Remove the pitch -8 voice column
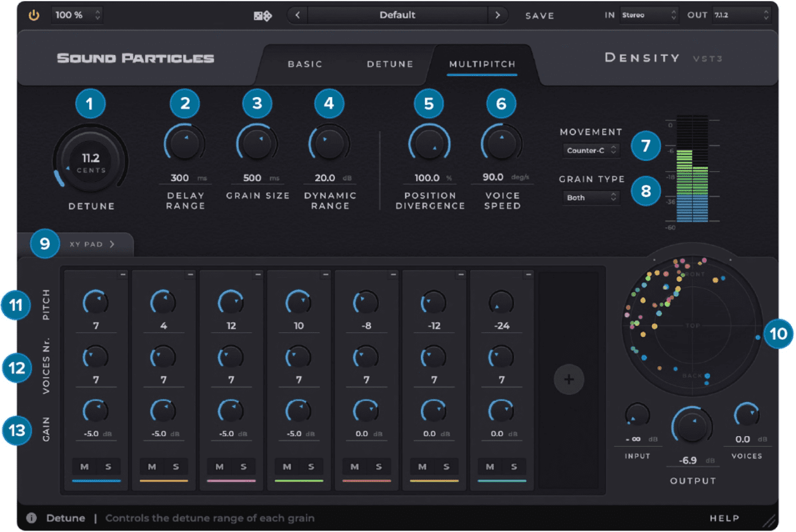 [x=393, y=275]
